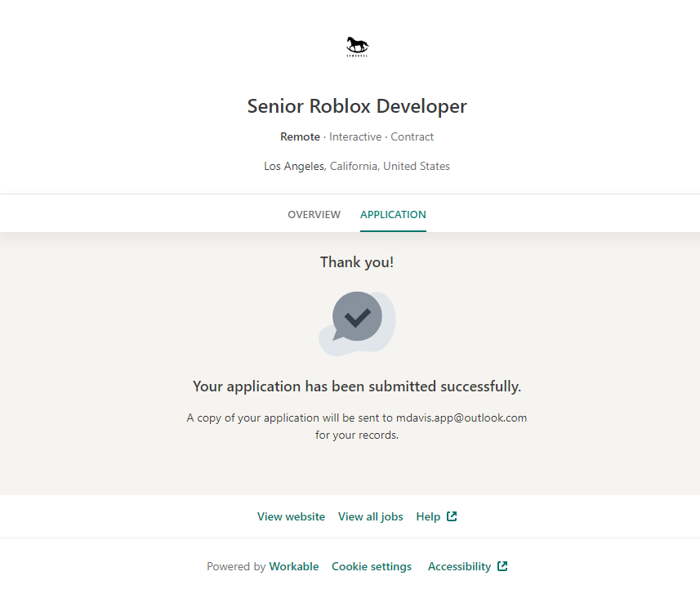Click the rocking horse company logo
Viewport: 700px width, 594px height.
(x=357, y=47)
